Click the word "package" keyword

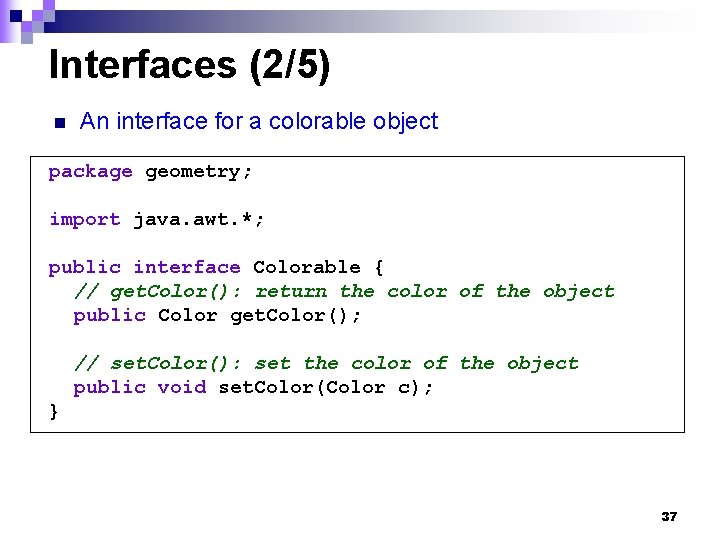[90, 172]
